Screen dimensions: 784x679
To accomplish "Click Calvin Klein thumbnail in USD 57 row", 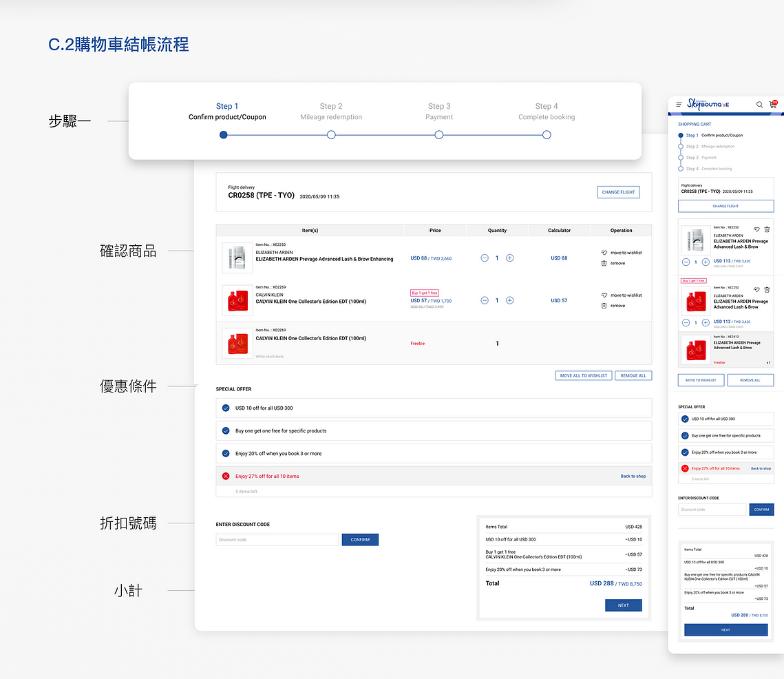I will (x=237, y=301).
